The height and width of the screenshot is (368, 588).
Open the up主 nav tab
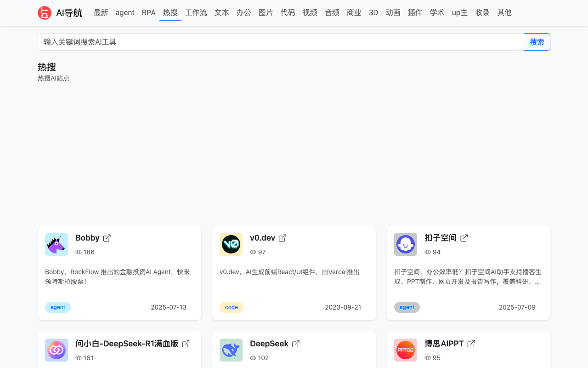[460, 13]
